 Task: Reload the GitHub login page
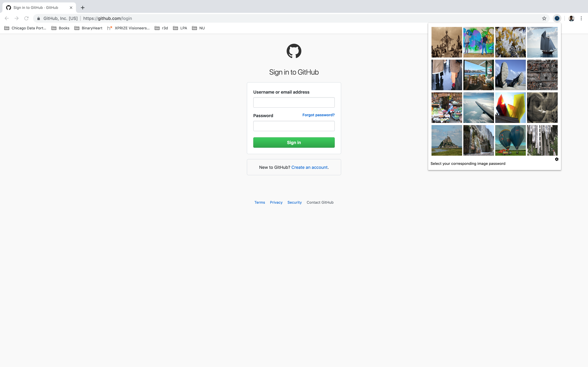coord(26,19)
